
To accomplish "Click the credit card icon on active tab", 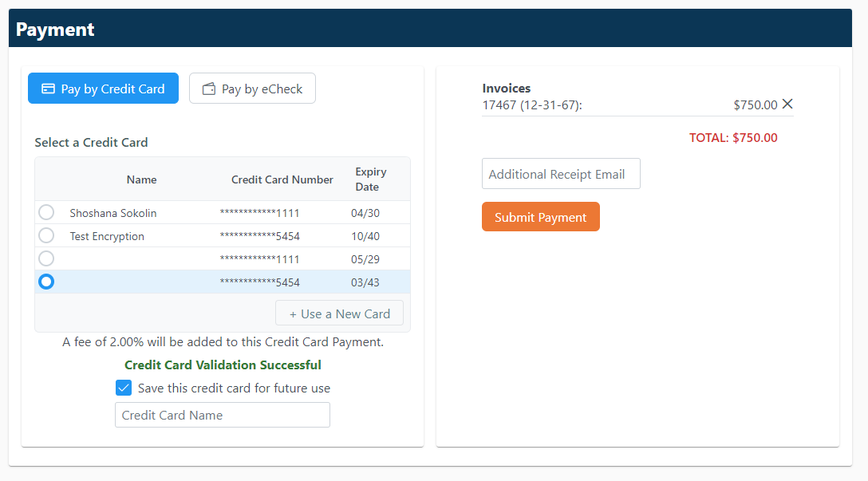I will 47,89.
